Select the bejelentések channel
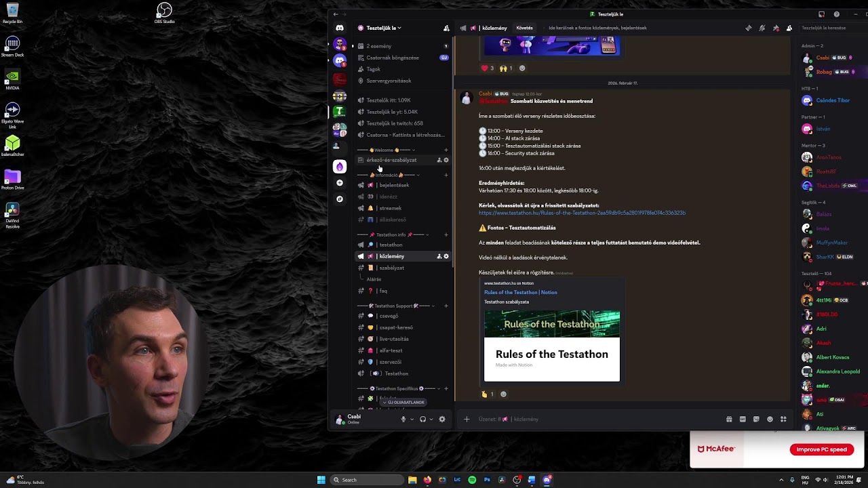 tap(403, 185)
